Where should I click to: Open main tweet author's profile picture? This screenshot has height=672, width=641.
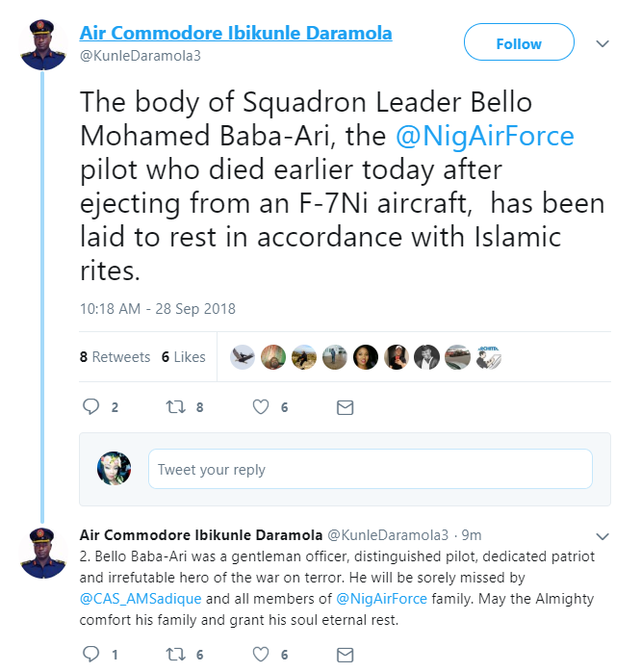(x=42, y=44)
